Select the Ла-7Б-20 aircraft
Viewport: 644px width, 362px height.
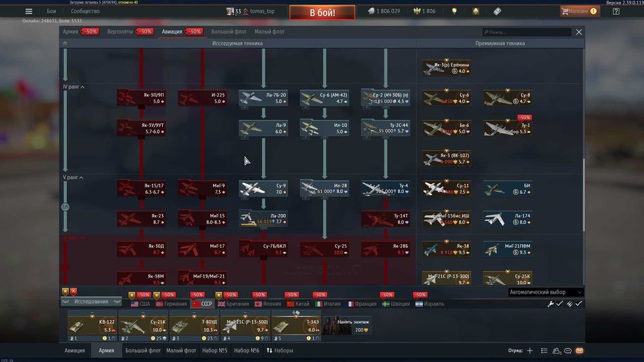[263, 98]
